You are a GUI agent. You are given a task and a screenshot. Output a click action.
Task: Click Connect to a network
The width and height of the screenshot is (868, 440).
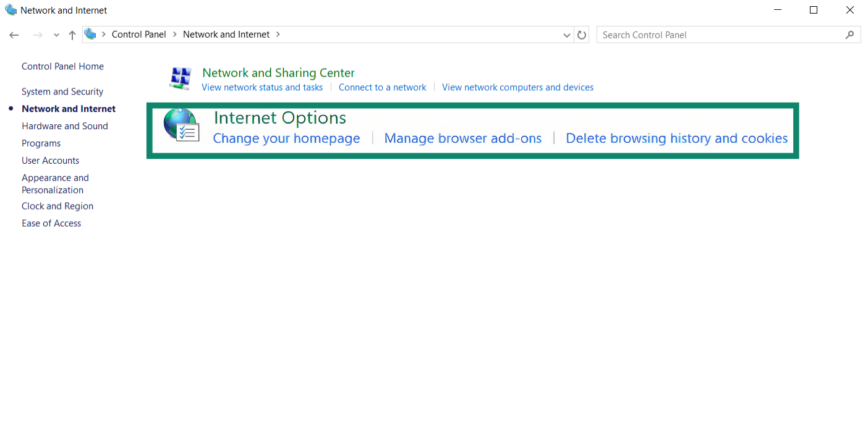pos(382,87)
